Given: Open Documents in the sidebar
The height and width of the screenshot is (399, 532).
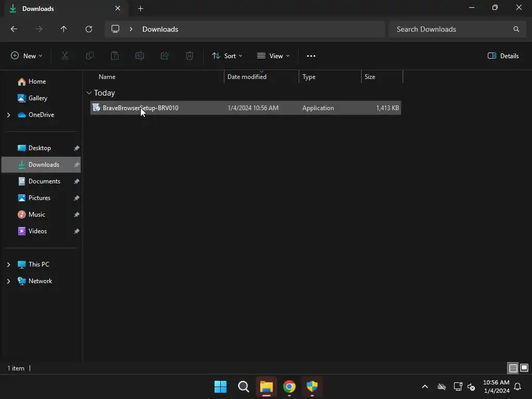Looking at the screenshot, I should [x=44, y=181].
